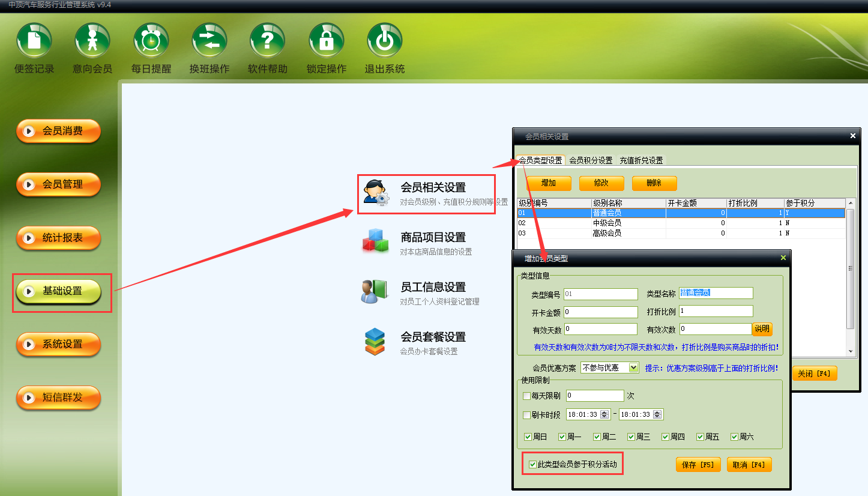The width and height of the screenshot is (868, 496).
Task: Switch to the 会员积分设置 tab
Action: pyautogui.click(x=591, y=160)
